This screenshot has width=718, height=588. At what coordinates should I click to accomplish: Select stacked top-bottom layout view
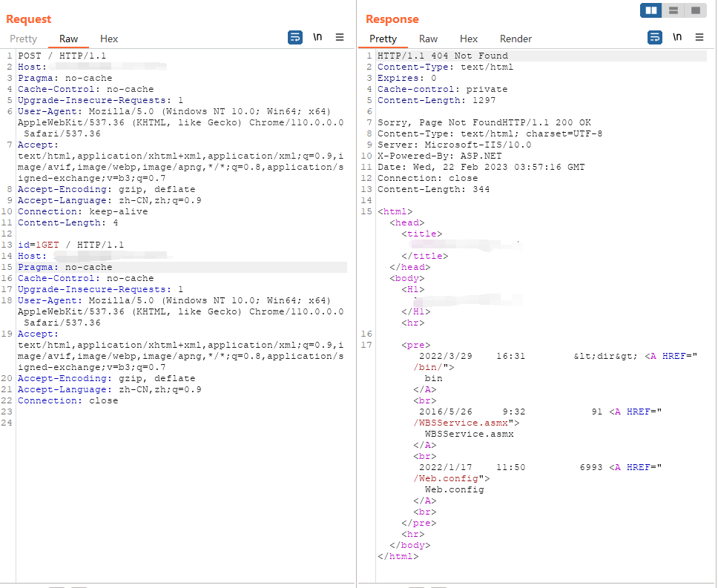click(673, 10)
